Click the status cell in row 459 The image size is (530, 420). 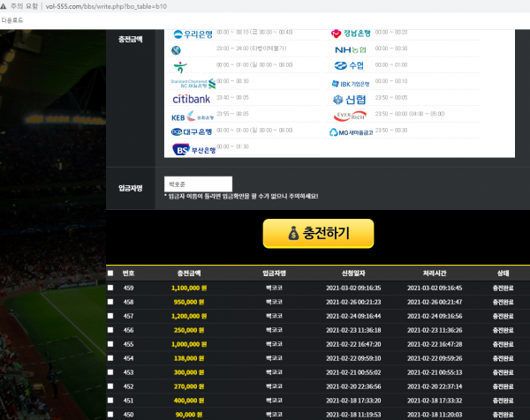click(503, 288)
